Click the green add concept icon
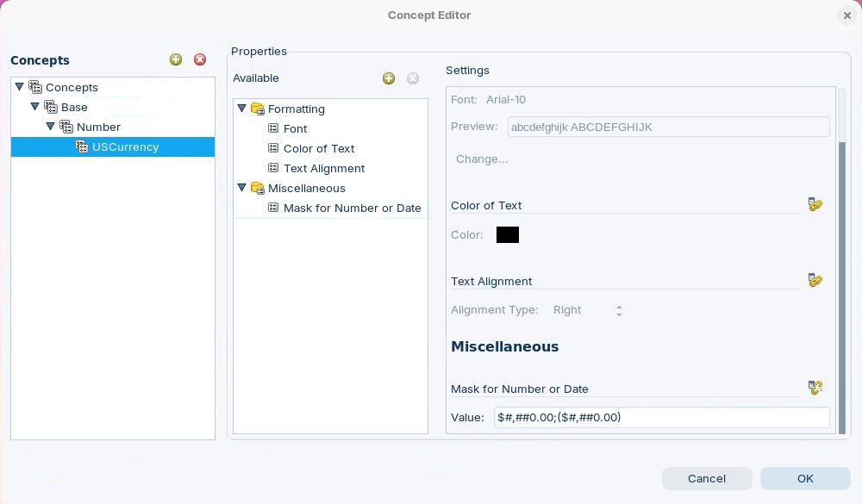 pyautogui.click(x=176, y=59)
